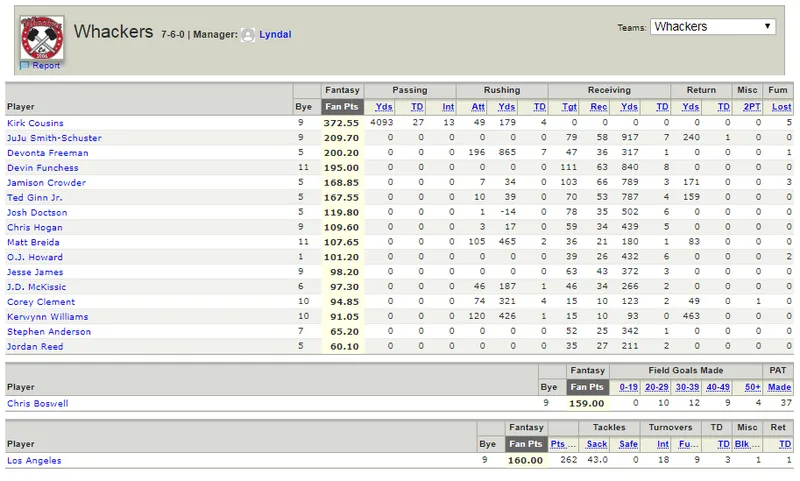Open manager Lyndal's profile link
This screenshot has height=481, width=800.
(275, 34)
